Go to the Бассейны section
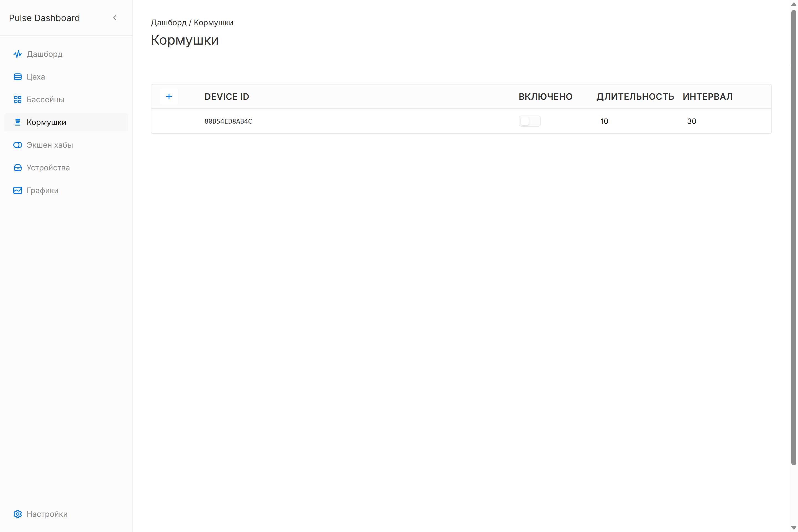The image size is (798, 532). click(x=66, y=99)
